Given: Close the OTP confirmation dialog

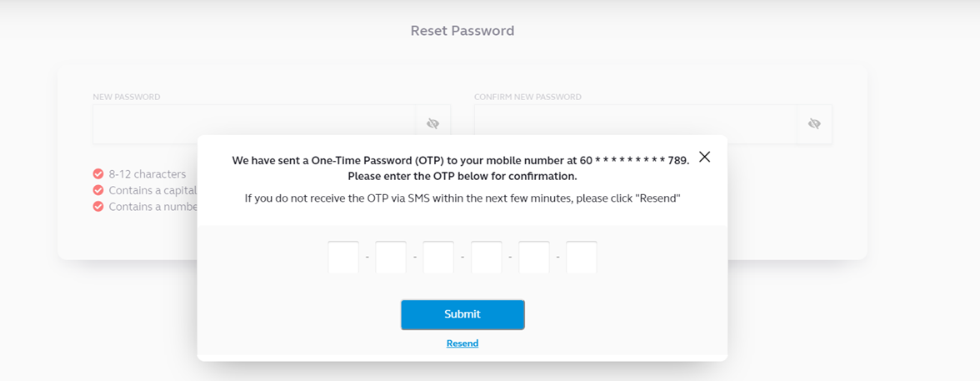Looking at the screenshot, I should (x=704, y=157).
